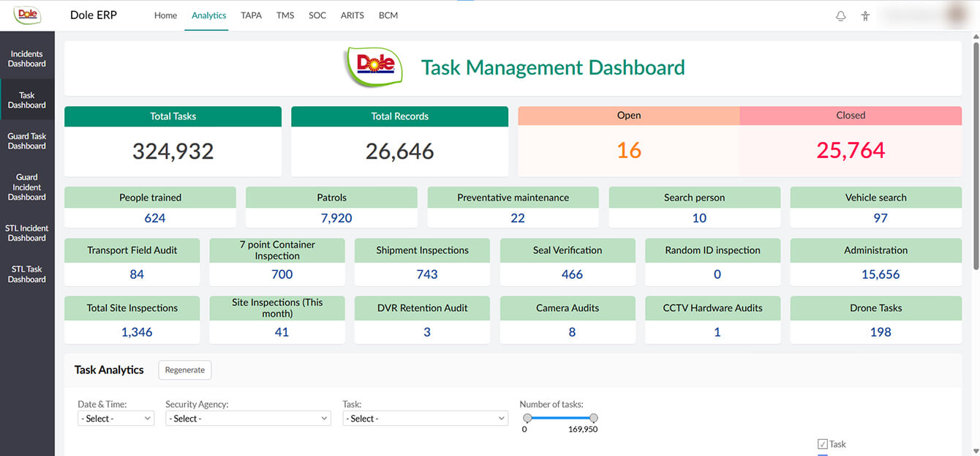Click the Patrols count 7,920
The height and width of the screenshot is (456, 980).
(336, 217)
